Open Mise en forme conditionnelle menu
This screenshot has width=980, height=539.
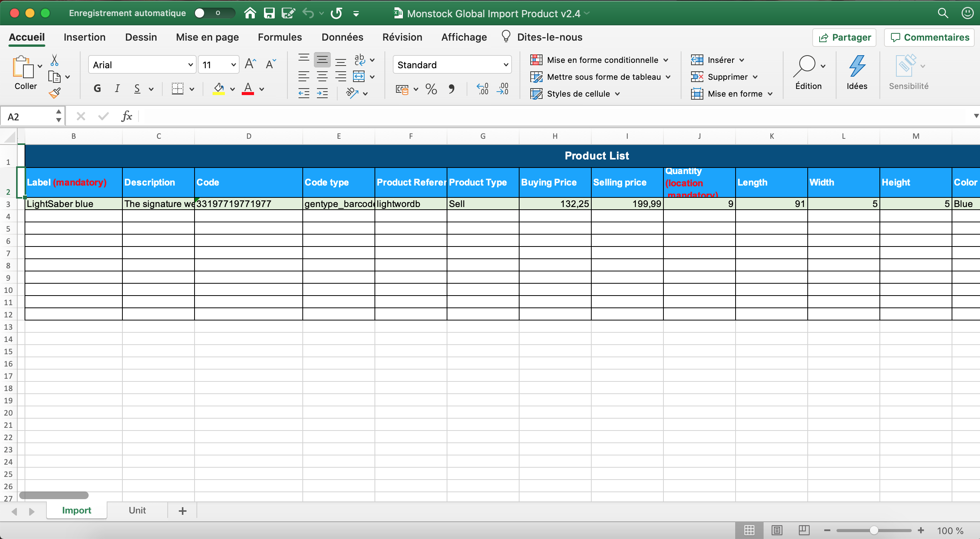[x=599, y=60]
